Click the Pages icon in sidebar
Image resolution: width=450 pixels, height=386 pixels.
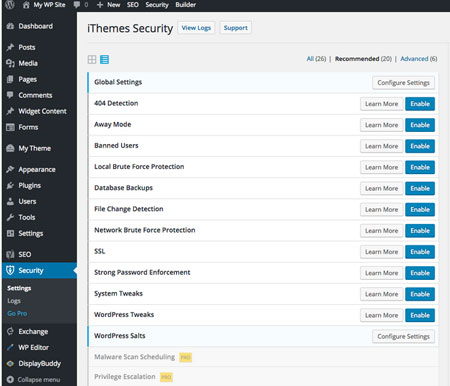10,79
